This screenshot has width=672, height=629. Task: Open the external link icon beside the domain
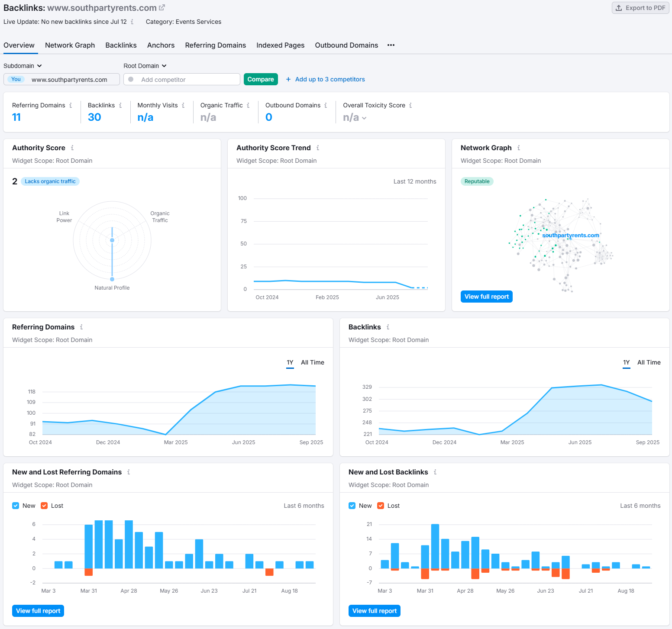tap(162, 8)
